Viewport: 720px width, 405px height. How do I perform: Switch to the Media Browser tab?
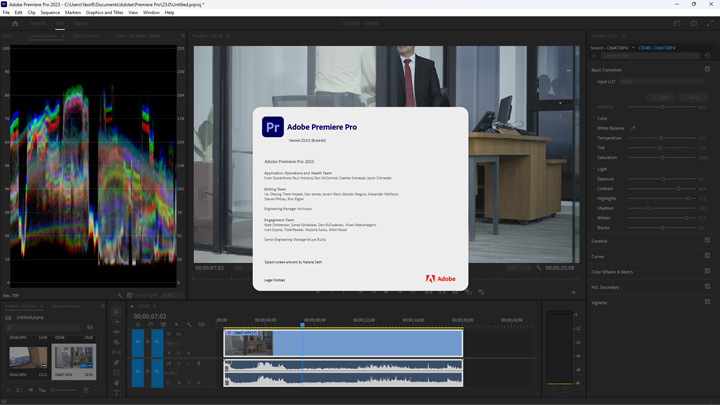click(66, 306)
